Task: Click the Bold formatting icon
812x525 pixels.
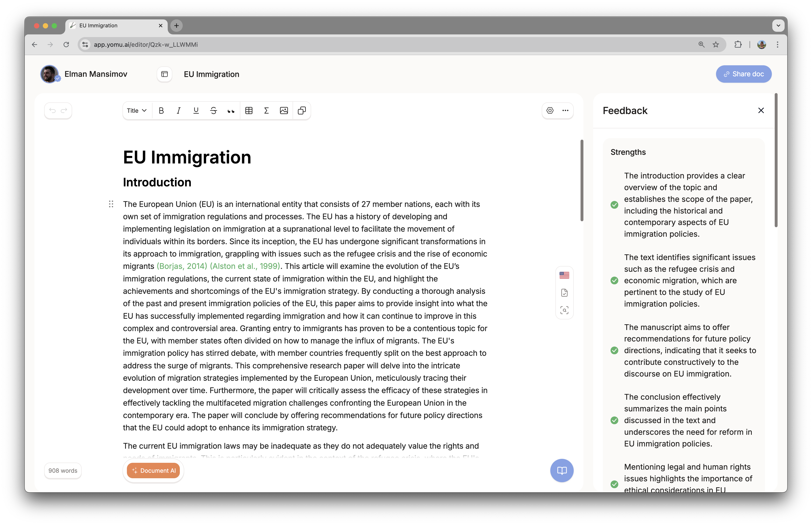Action: pyautogui.click(x=161, y=111)
